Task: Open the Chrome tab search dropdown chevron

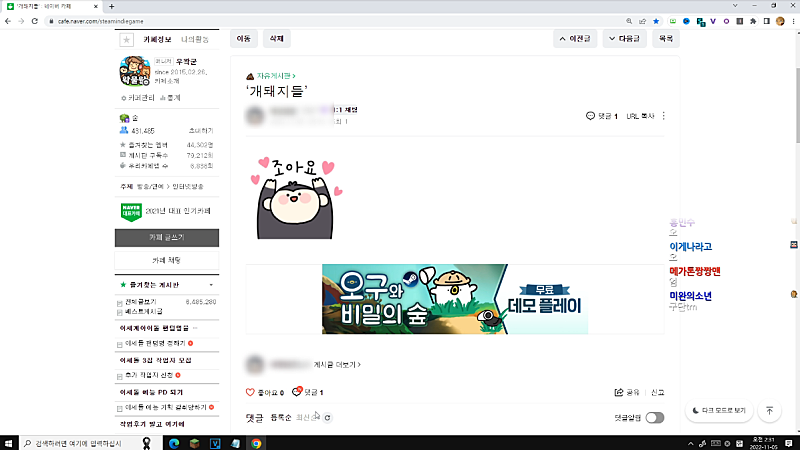Action: pos(735,6)
